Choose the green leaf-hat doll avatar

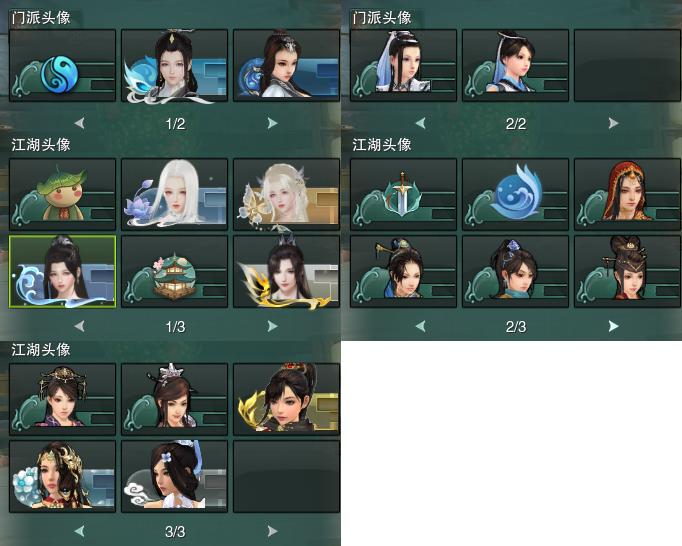(x=62, y=194)
